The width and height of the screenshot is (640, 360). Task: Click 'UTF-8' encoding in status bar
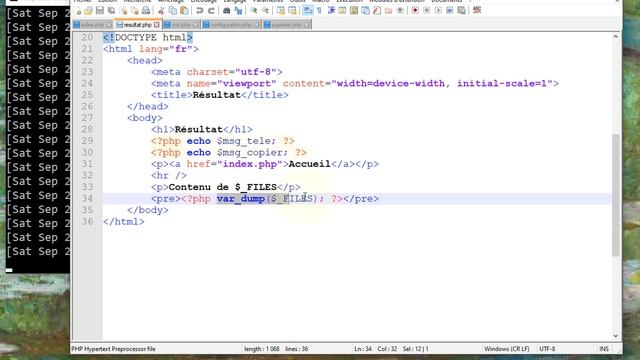[547, 349]
